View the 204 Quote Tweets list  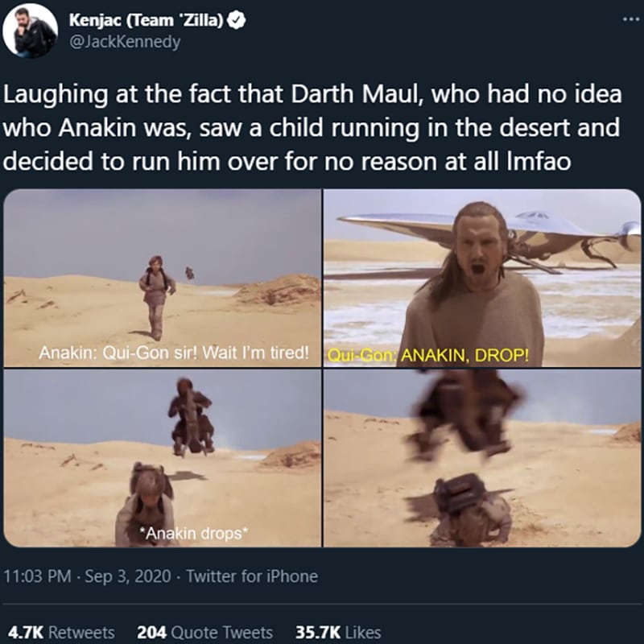click(205, 632)
